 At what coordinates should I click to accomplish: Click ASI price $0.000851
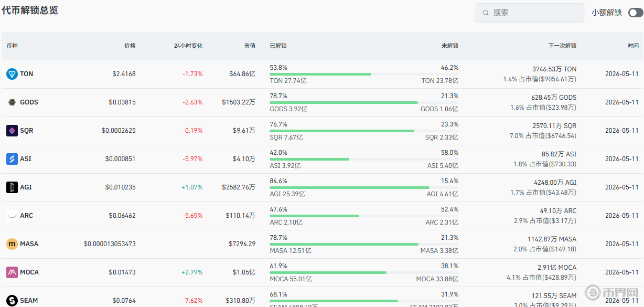click(x=120, y=159)
